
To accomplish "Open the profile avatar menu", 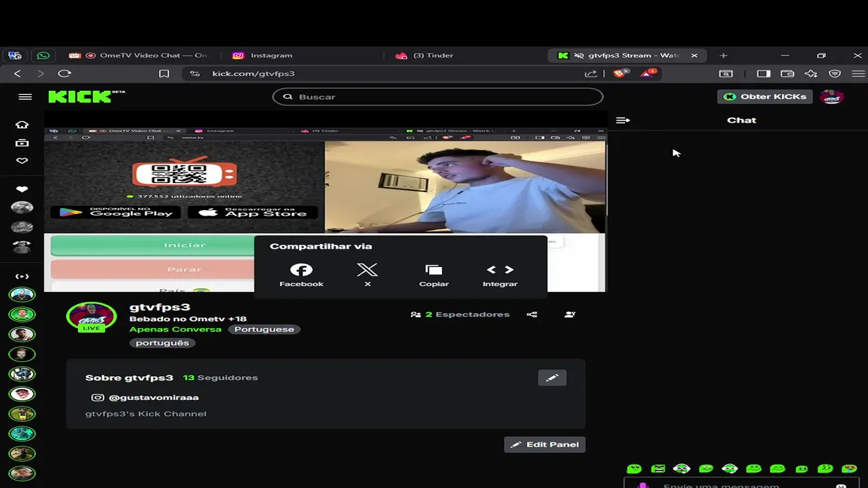I will pos(831,97).
